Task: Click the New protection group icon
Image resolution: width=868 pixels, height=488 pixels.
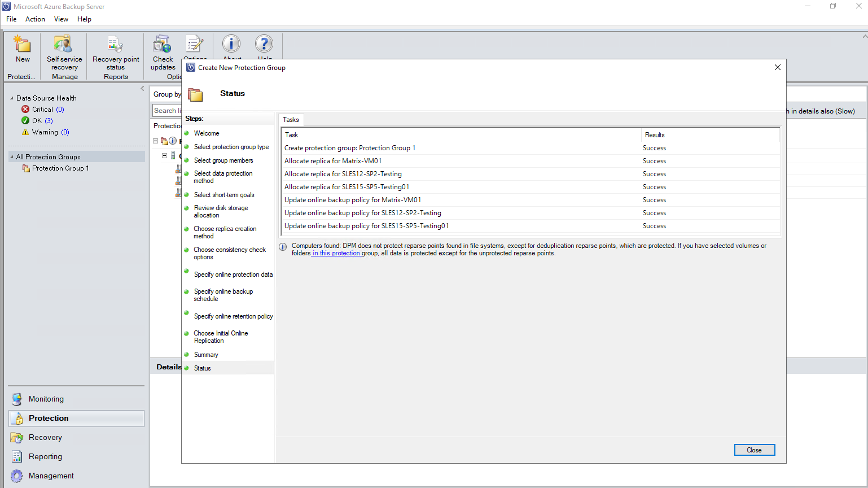Action: 23,44
